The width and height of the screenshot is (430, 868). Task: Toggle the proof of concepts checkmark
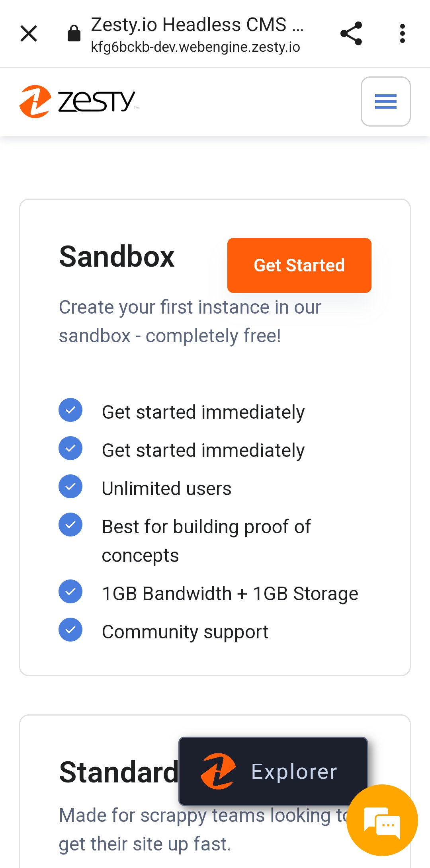[x=70, y=525]
